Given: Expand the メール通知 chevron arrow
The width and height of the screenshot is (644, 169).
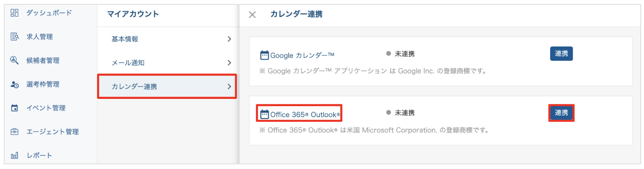Looking at the screenshot, I should point(229,63).
